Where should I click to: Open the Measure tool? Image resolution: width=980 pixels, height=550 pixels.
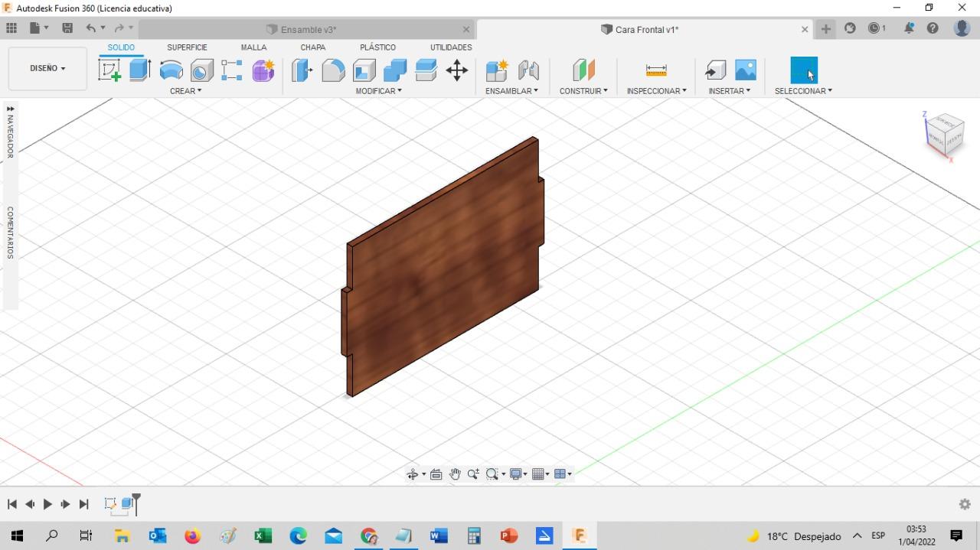[x=656, y=70]
